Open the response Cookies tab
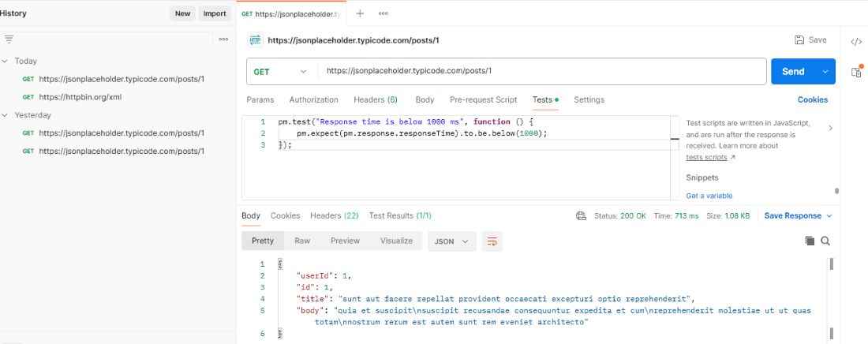Image resolution: width=868 pixels, height=344 pixels. 285,215
